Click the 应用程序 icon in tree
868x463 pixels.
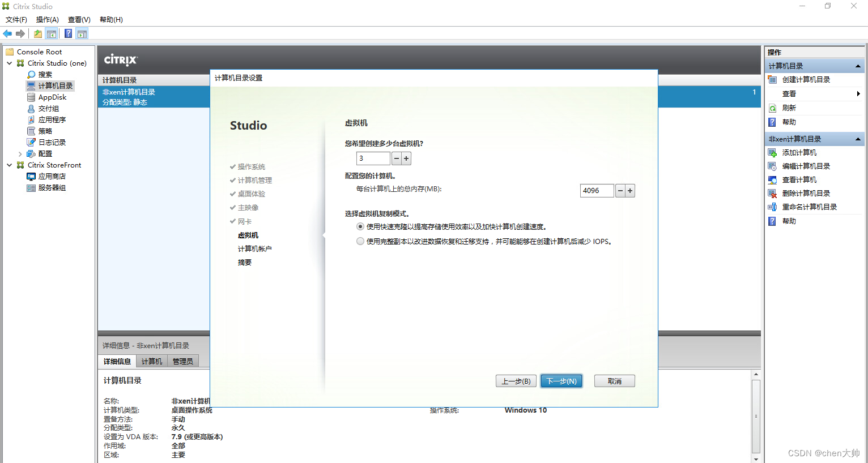[x=31, y=120]
